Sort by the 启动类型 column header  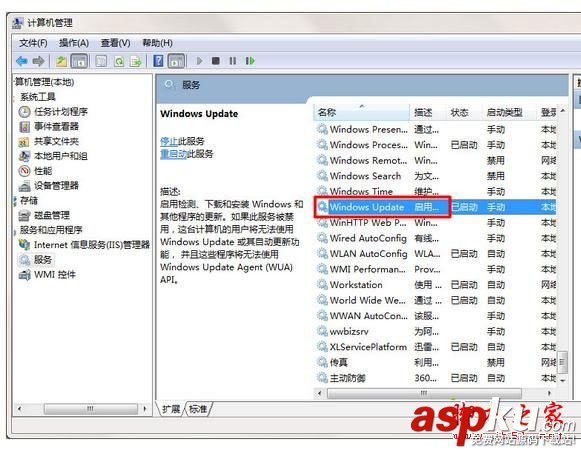tap(508, 112)
